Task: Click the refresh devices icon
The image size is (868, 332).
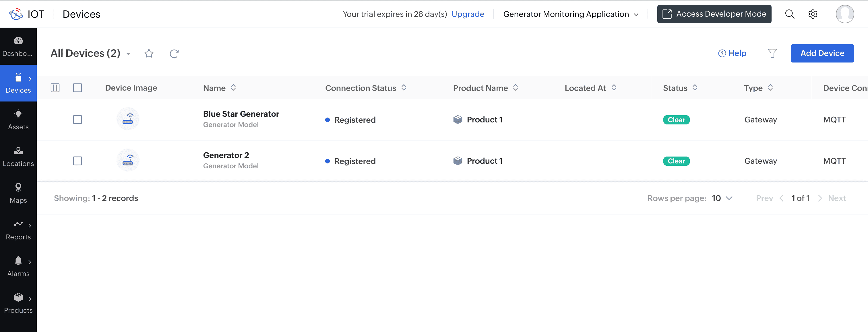Action: click(x=174, y=54)
